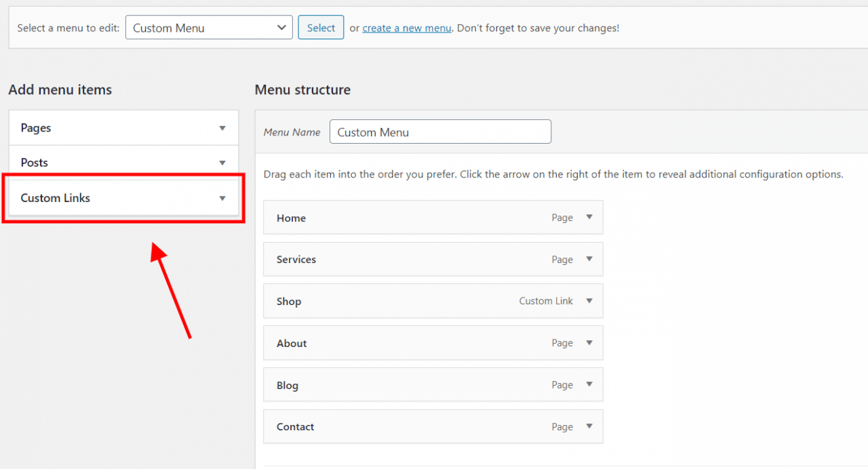Select the Home menu item bar

(407, 218)
